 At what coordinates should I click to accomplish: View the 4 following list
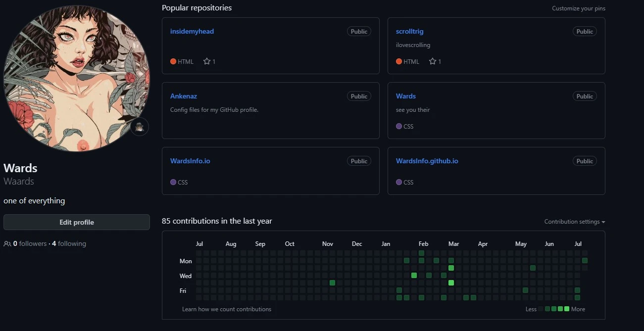[69, 243]
